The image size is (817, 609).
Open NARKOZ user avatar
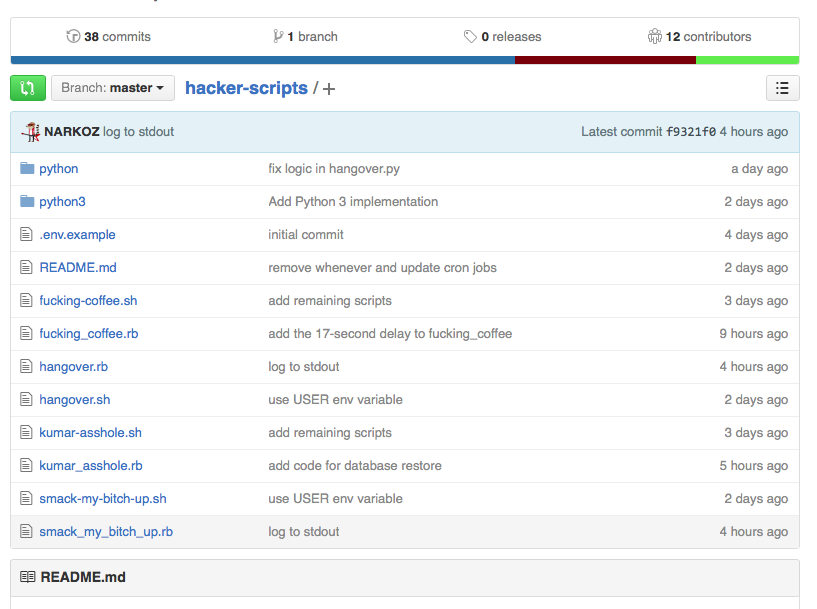31,132
